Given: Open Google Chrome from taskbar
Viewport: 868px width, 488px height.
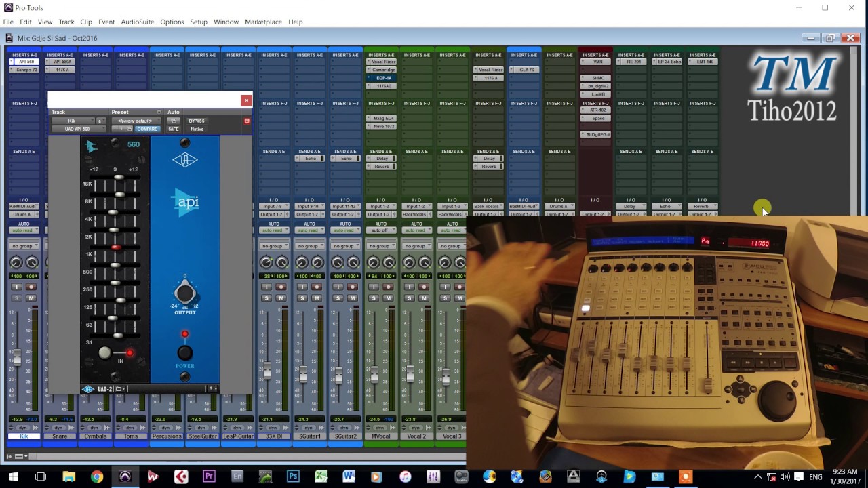Looking at the screenshot, I should click(97, 477).
